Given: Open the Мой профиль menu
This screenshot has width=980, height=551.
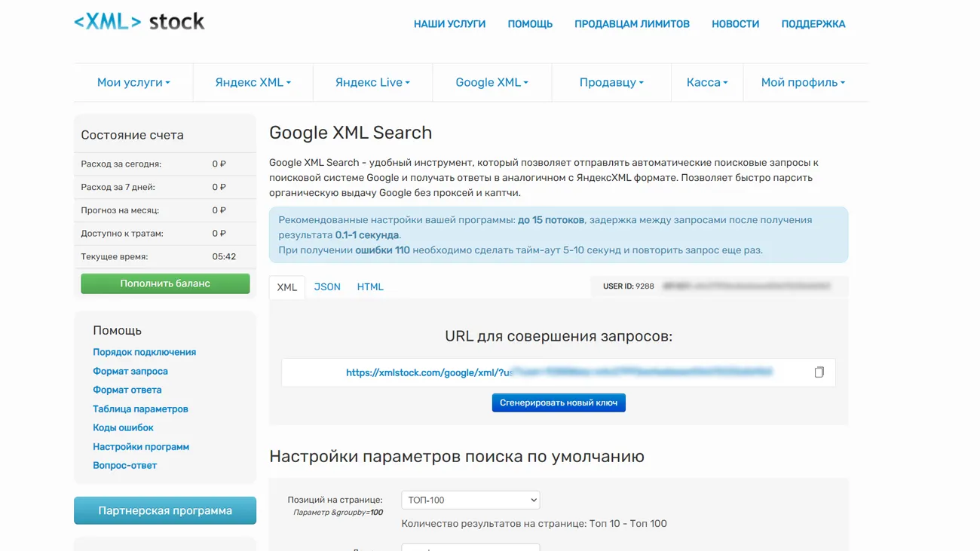Looking at the screenshot, I should [803, 83].
